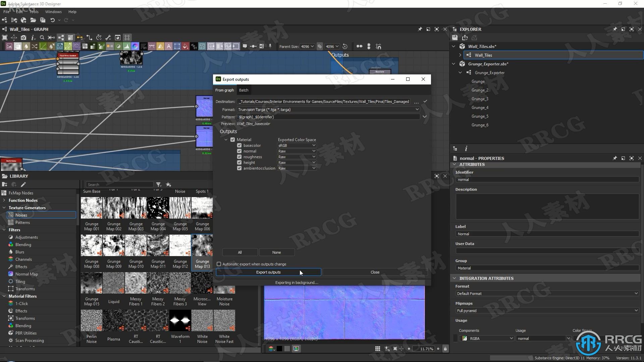The image size is (644, 362).
Task: Click Export outputs button
Action: [268, 272]
